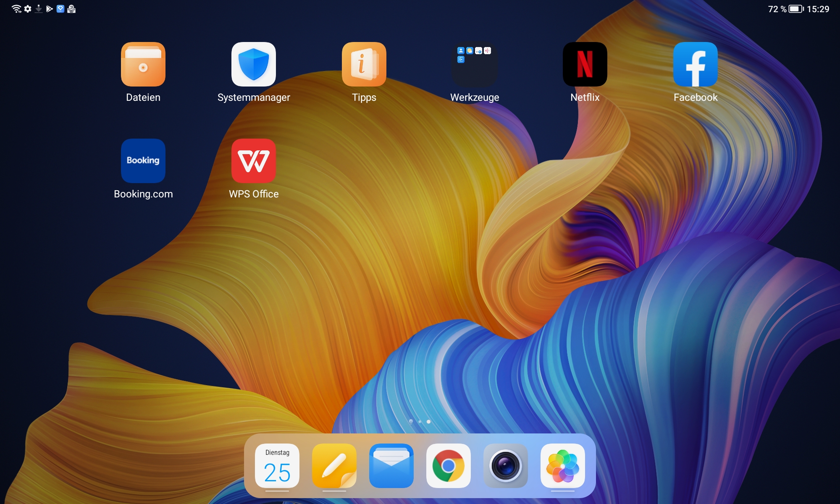Tap the Systemmanager label text
Screen dimensions: 840x504
point(254,98)
